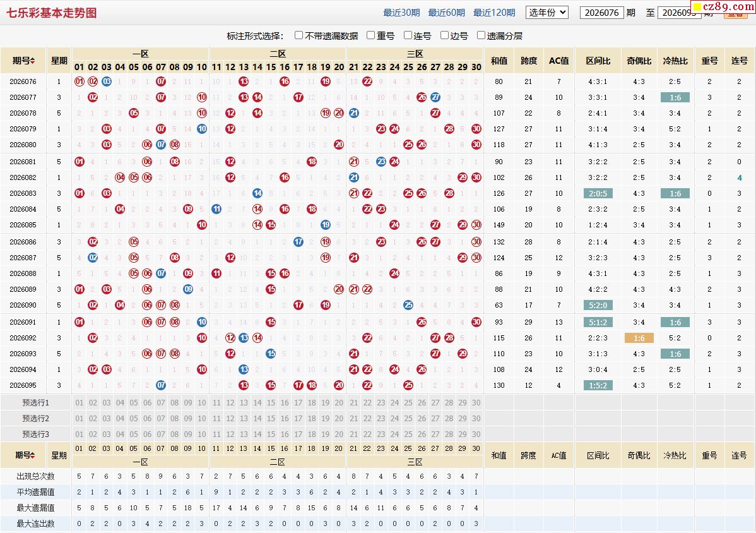The image size is (756, 533).
Task: Check the 重号 annotation option
Action: 371,35
